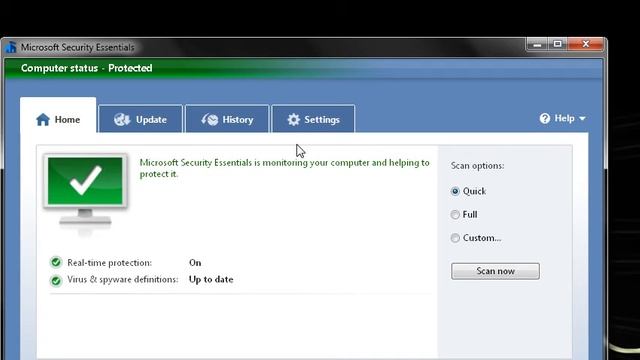
Task: Click the 'Virus & spyware definitions:' label
Action: (123, 280)
